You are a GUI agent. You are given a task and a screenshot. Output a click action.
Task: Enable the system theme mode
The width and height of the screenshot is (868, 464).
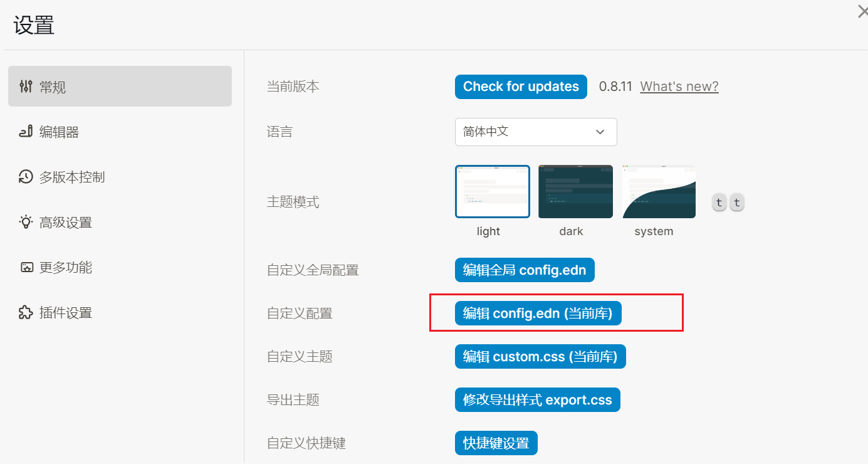point(657,191)
